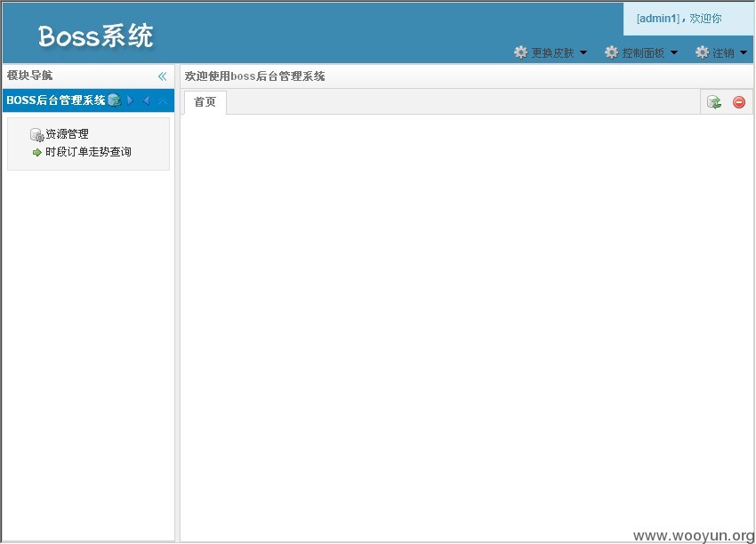Collapse the BOSS后台管理系统 accordion with up chevron
This screenshot has height=544, width=756.
pyautogui.click(x=163, y=100)
